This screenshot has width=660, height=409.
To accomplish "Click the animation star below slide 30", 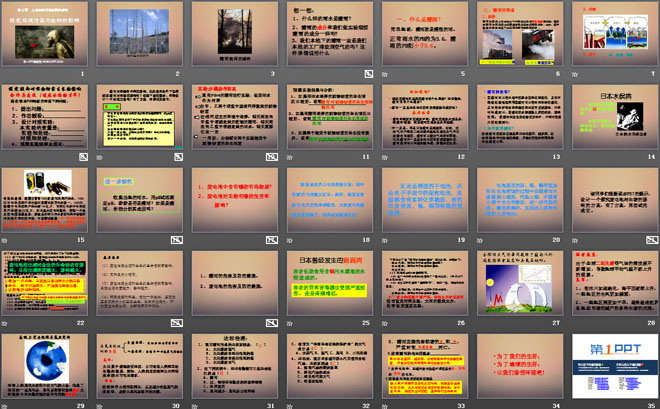I will pyautogui.click(x=100, y=406).
